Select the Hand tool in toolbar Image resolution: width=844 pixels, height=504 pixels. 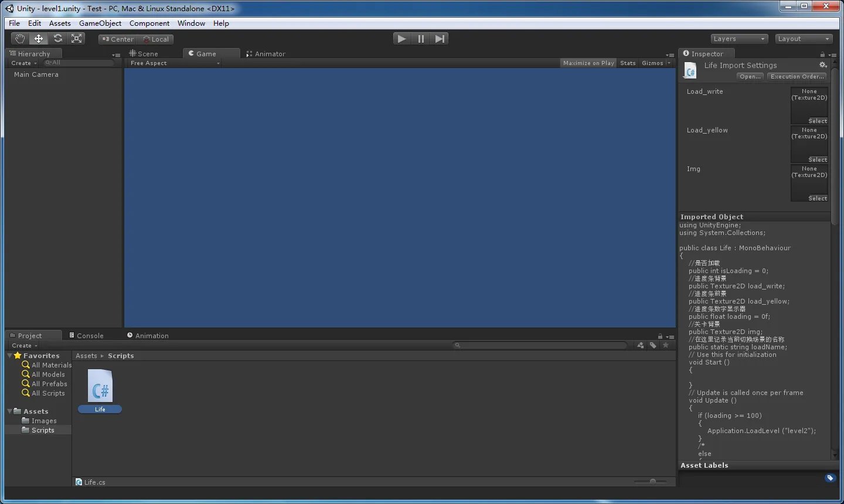pyautogui.click(x=21, y=39)
